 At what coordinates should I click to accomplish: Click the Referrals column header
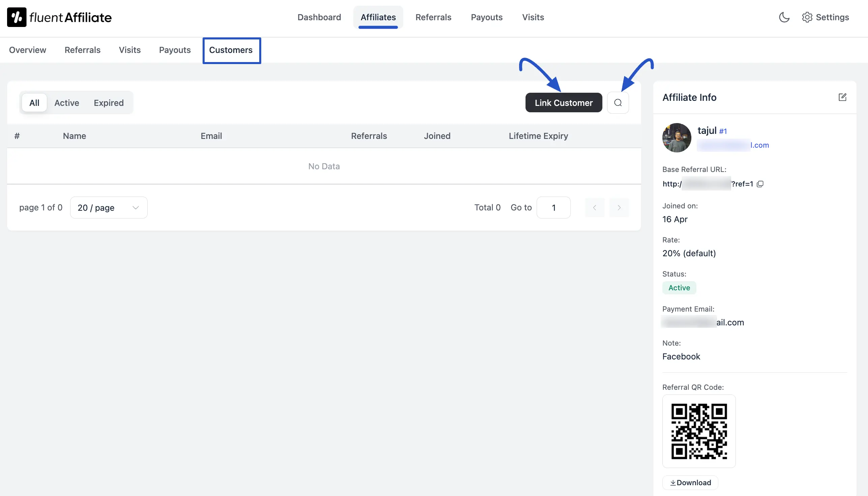pyautogui.click(x=369, y=136)
